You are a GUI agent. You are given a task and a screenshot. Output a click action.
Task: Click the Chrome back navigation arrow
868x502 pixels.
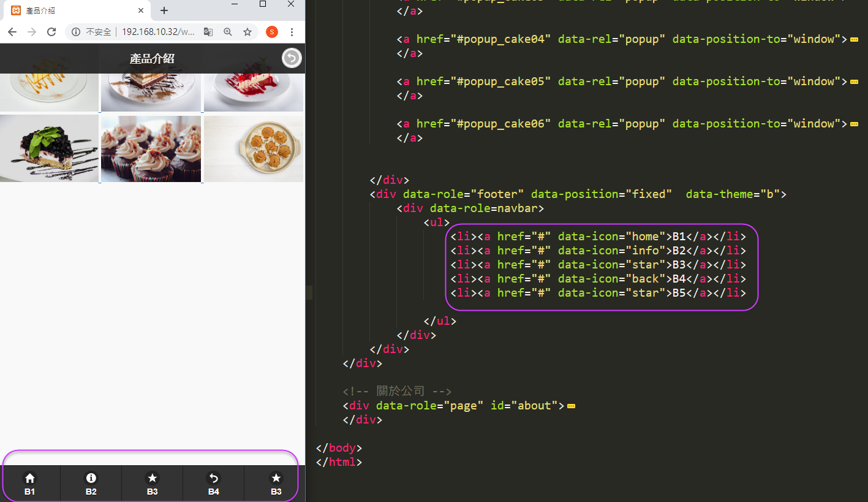(x=12, y=32)
